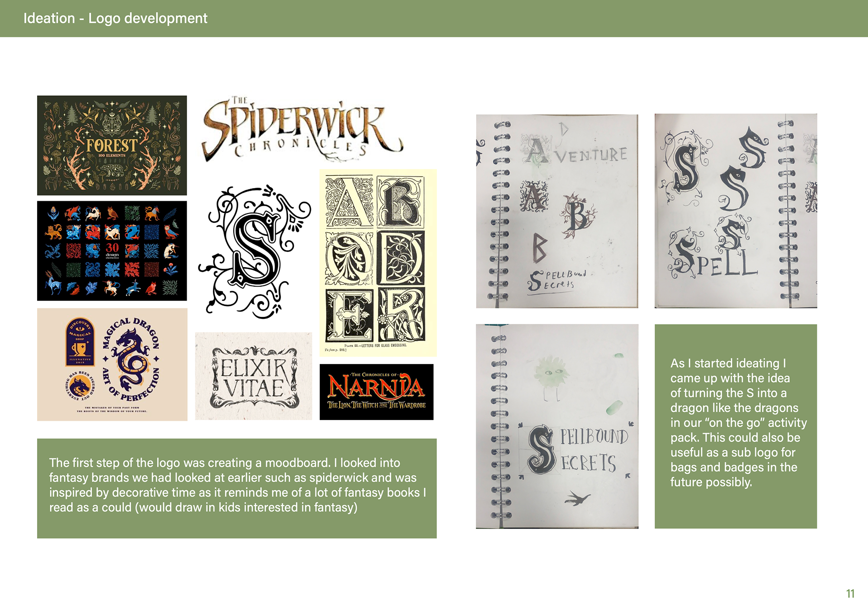The height and width of the screenshot is (614, 868).
Task: Click the Ideation - Logo development heading
Action: [115, 18]
